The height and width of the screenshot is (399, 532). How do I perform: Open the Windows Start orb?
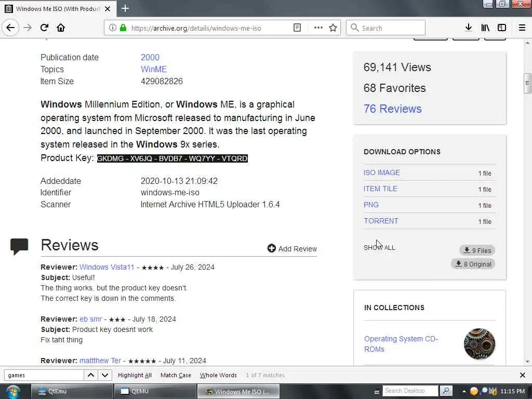pos(12,392)
